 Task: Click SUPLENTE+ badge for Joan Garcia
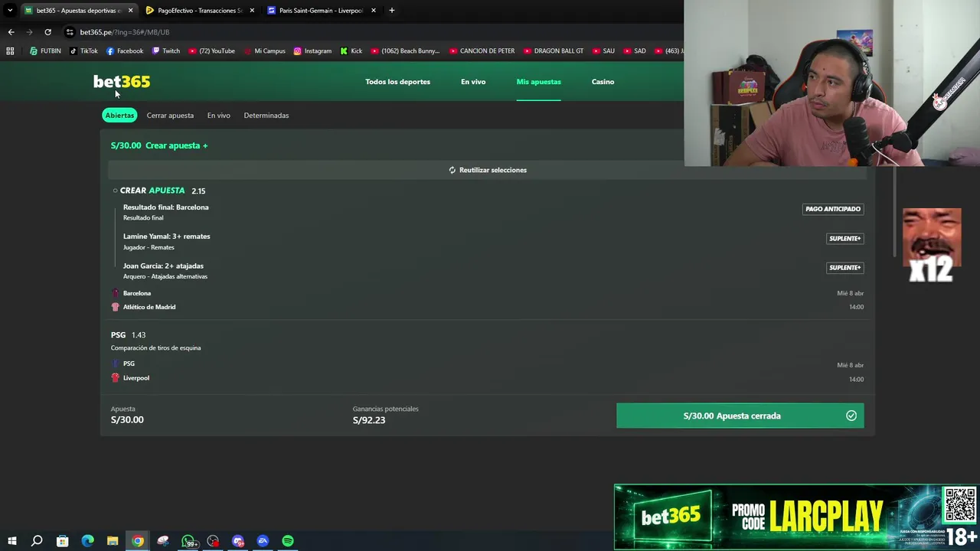click(844, 268)
